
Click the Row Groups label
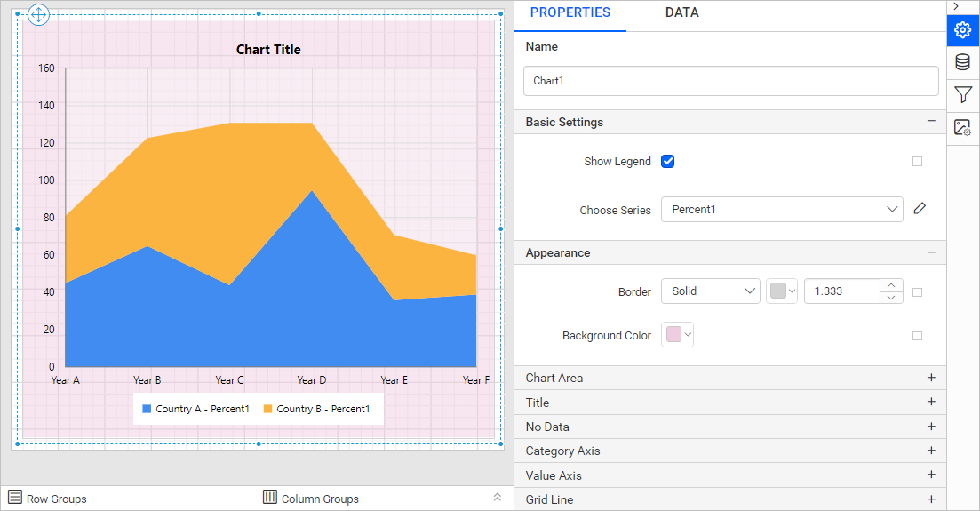pyautogui.click(x=56, y=499)
